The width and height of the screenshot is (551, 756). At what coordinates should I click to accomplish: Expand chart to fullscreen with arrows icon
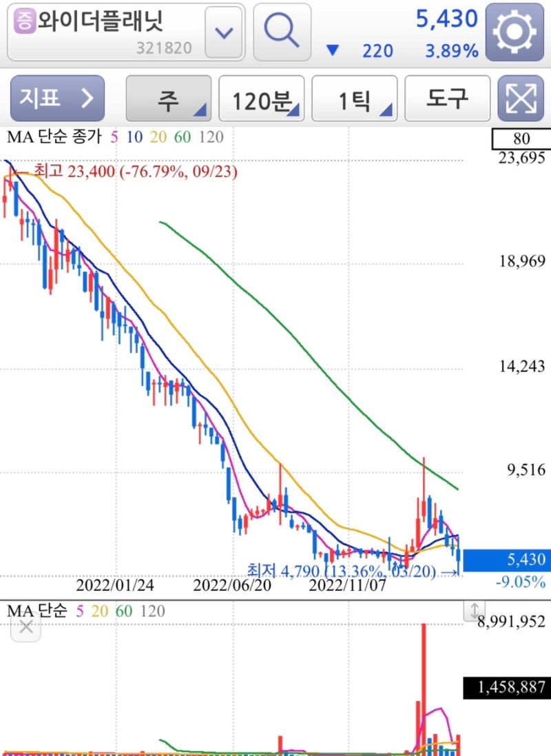pos(521,99)
